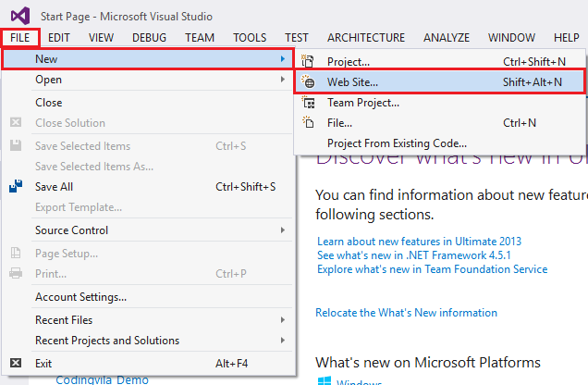Open the TEAM menu
Viewport: 588px width, 385px height.
point(200,38)
